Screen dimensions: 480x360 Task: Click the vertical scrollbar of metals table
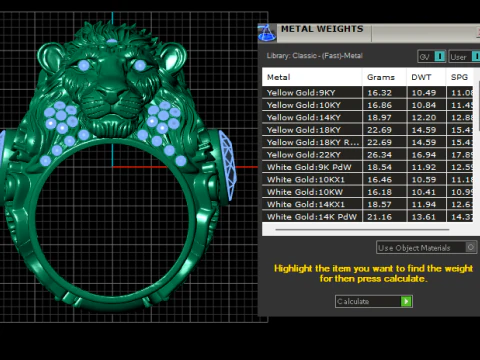(x=479, y=106)
